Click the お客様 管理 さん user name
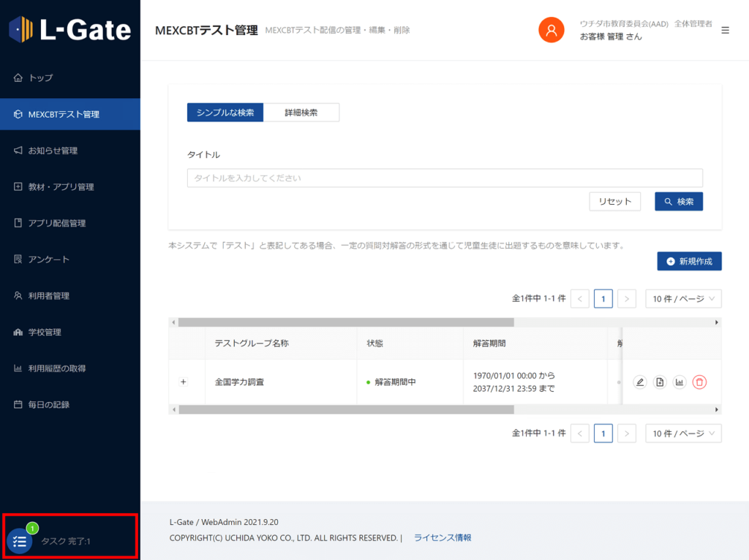Screen dimensions: 749x560 click(611, 37)
